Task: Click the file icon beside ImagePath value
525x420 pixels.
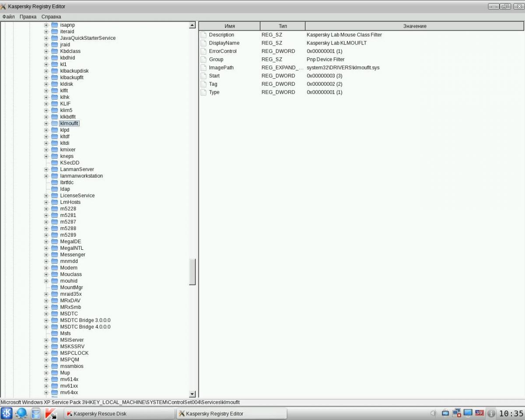Action: [x=203, y=68]
